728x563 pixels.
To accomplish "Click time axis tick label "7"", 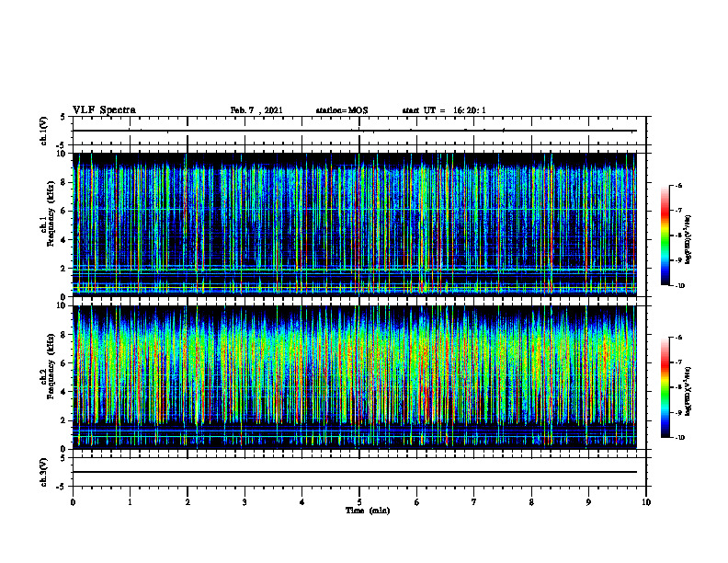I will click(x=474, y=502).
